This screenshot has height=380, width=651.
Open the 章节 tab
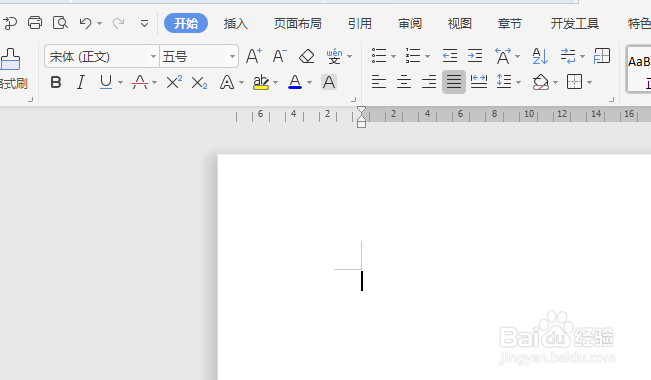click(509, 24)
